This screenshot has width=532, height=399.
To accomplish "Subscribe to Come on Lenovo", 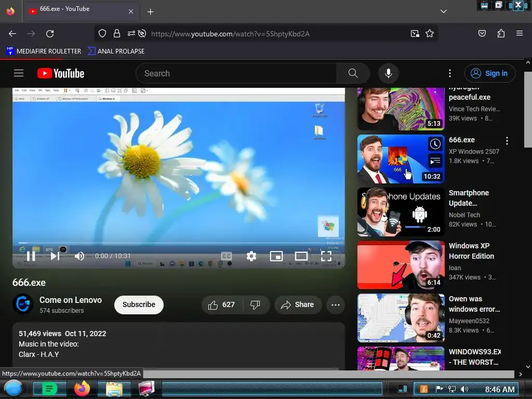I will tap(139, 304).
